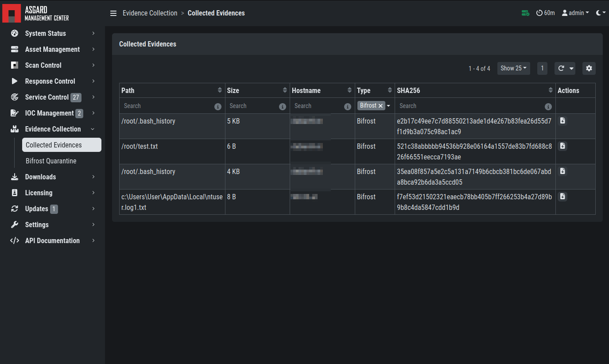609x364 pixels.
Task: Click the API Documentation code icon
Action: pos(15,240)
